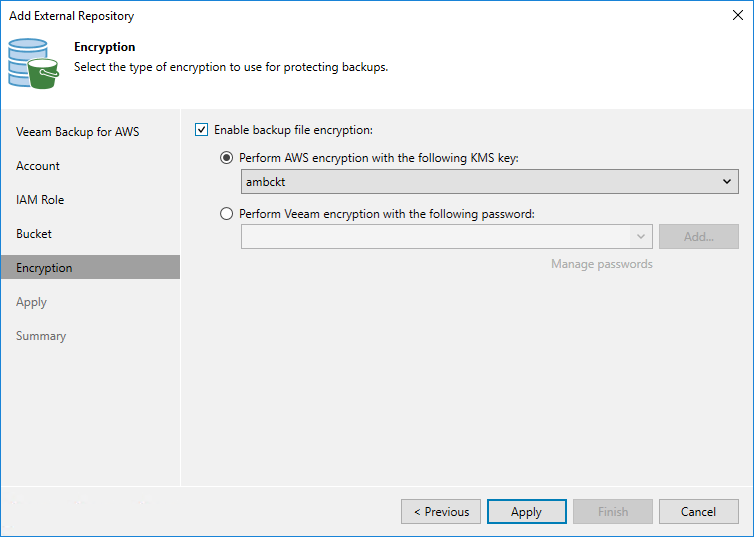Click the Finish button
This screenshot has height=537, width=754.
click(612, 512)
